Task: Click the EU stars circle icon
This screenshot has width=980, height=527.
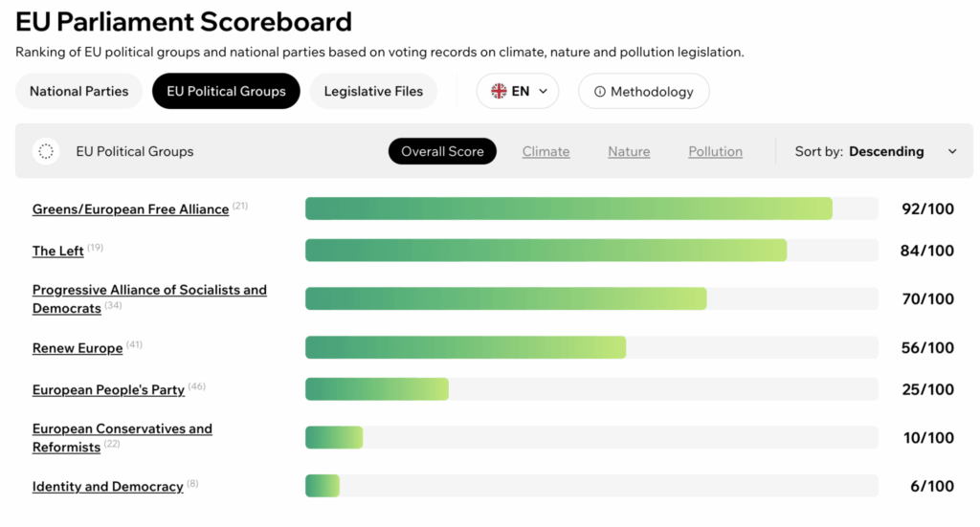Action: (x=45, y=151)
